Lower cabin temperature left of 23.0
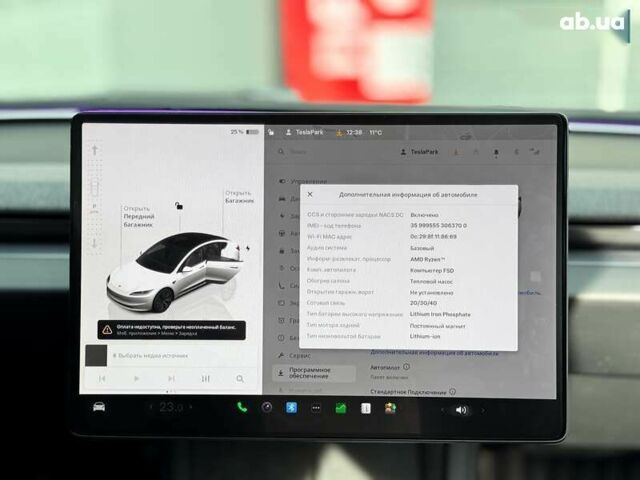 click(x=151, y=407)
